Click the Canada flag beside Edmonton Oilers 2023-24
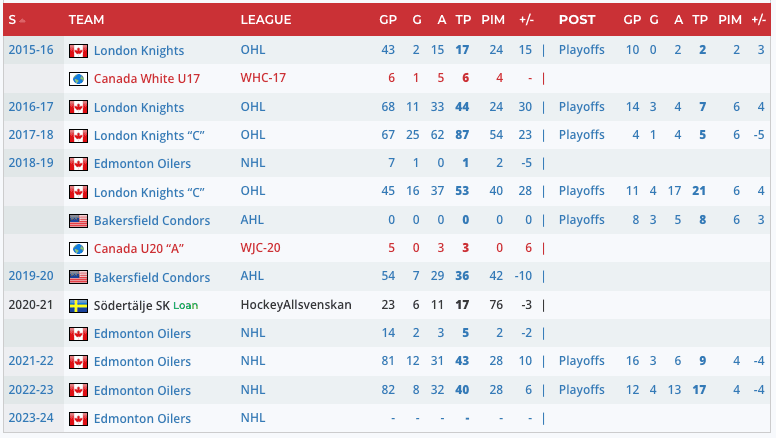 pyautogui.click(x=78, y=419)
